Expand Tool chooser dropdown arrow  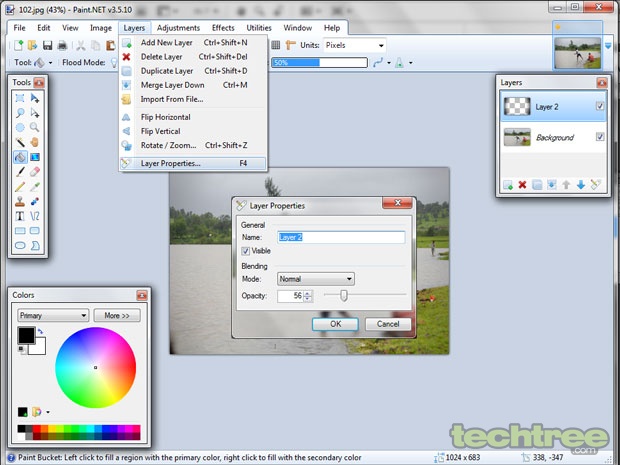pyautogui.click(x=50, y=63)
